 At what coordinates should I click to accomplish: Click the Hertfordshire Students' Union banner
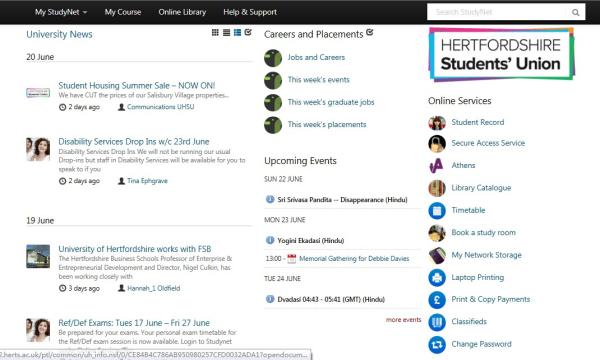501,54
